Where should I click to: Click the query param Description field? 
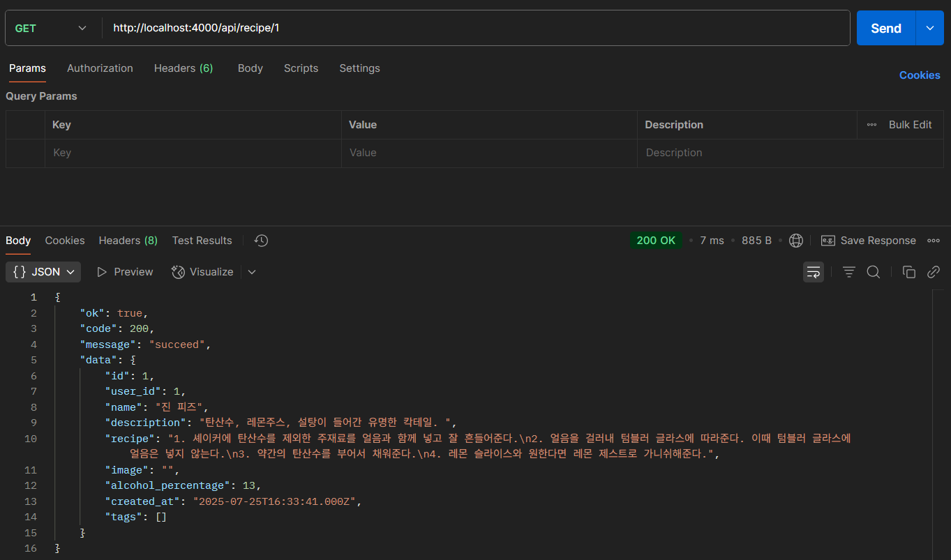point(791,153)
